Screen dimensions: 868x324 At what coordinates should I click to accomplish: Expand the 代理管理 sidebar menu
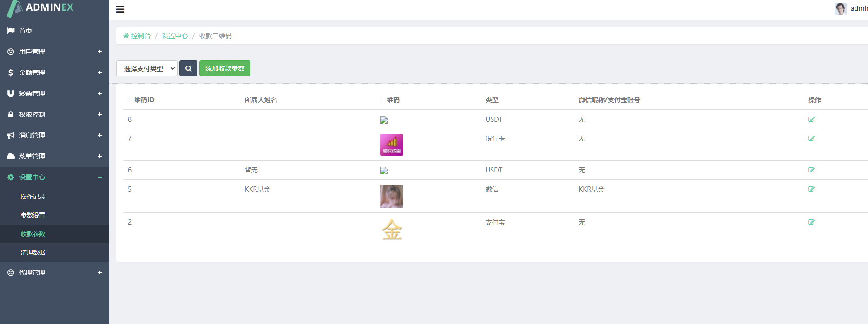(x=54, y=272)
